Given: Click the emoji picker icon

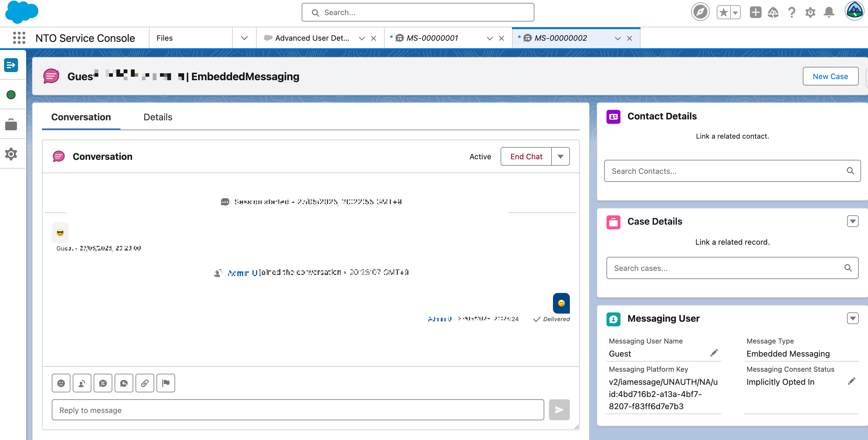Looking at the screenshot, I should 61,383.
